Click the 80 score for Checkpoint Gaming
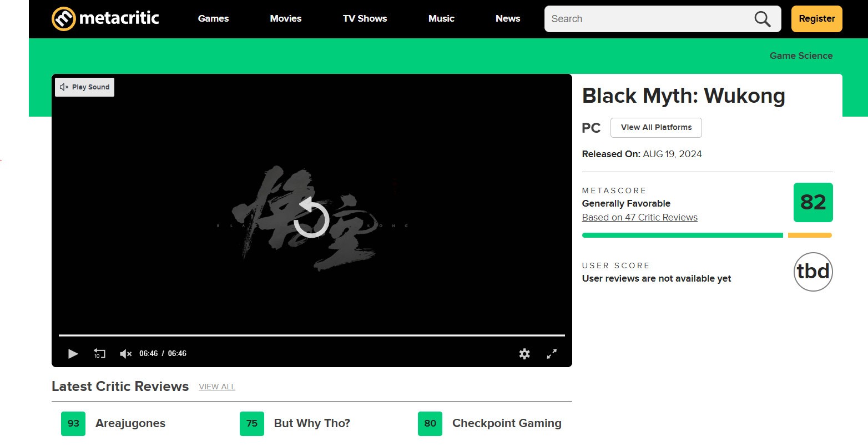The width and height of the screenshot is (868, 446). [430, 424]
